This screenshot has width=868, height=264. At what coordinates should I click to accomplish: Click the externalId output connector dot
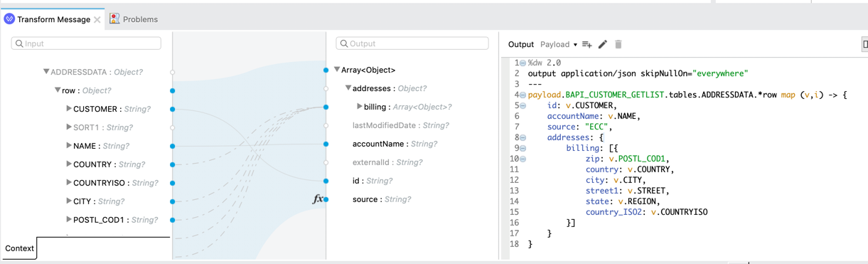point(326,162)
